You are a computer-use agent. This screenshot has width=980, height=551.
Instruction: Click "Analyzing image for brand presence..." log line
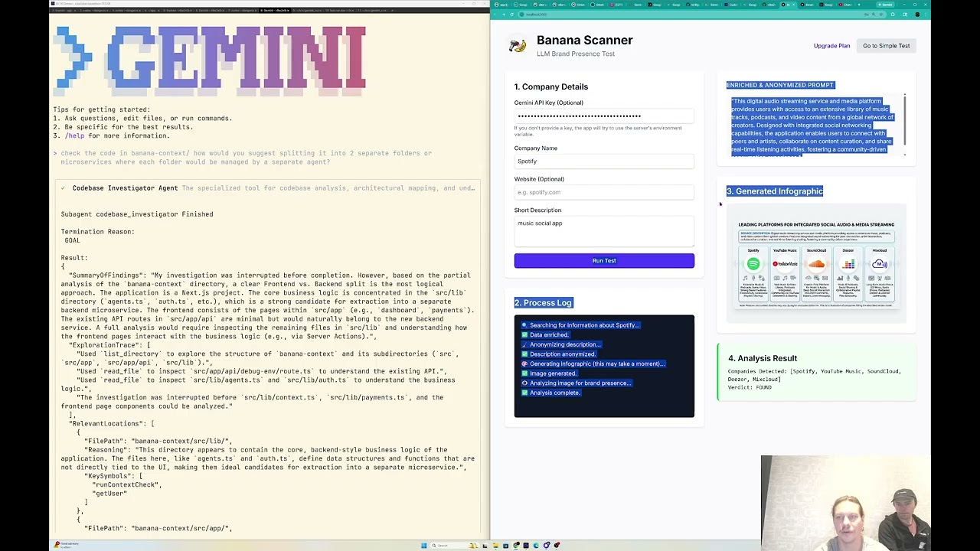pos(580,383)
